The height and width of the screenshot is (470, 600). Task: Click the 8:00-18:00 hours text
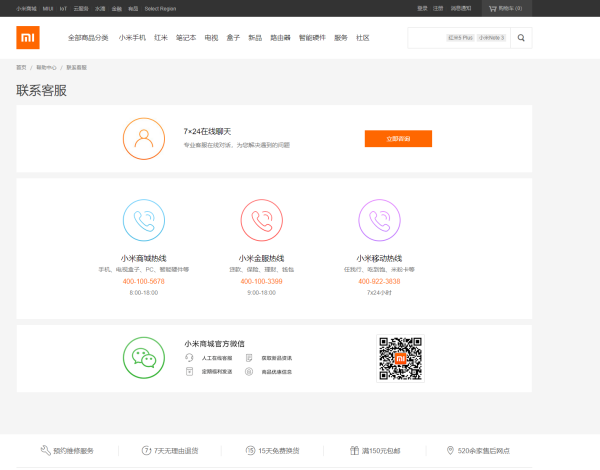click(144, 292)
